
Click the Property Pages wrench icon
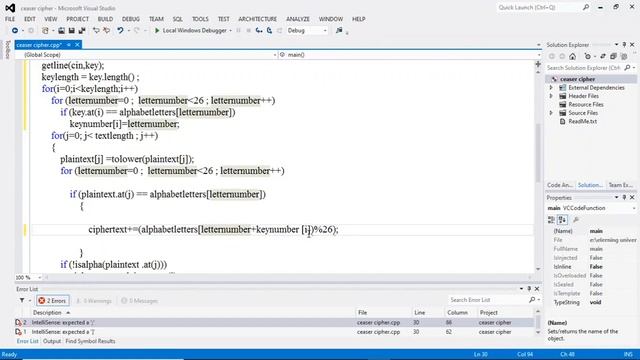pyautogui.click(x=576, y=220)
